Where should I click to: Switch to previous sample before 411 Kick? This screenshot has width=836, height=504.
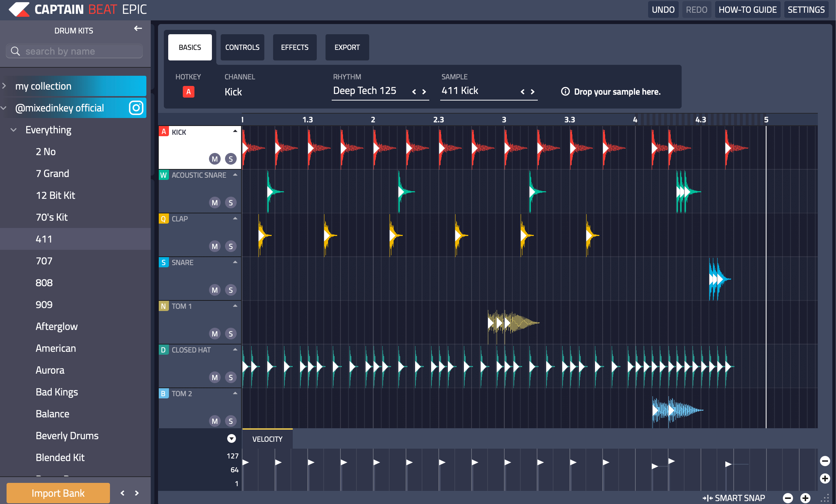coord(522,92)
